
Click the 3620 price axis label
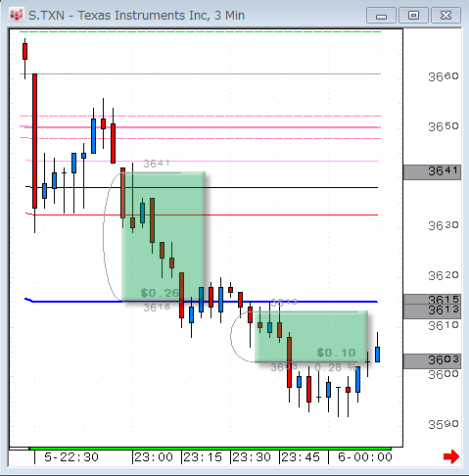(444, 276)
